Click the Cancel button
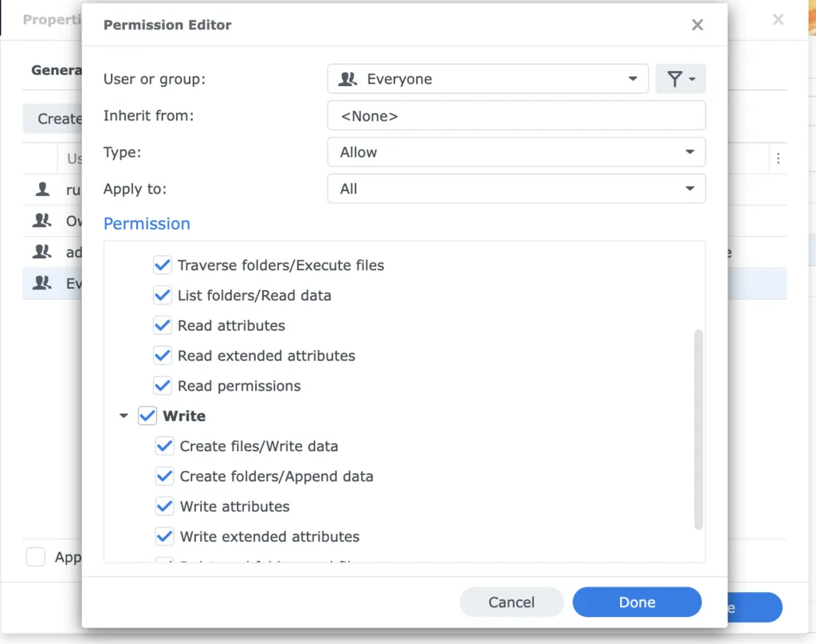This screenshot has width=816, height=644. [x=511, y=603]
